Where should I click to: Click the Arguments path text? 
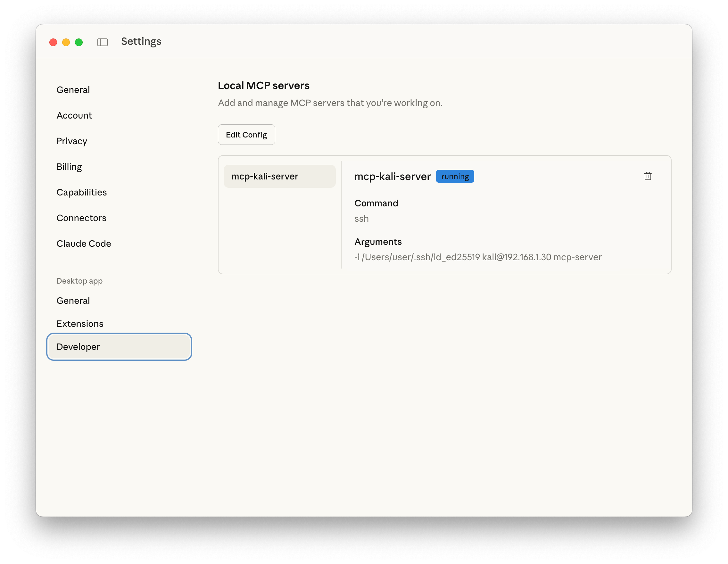[x=478, y=257]
